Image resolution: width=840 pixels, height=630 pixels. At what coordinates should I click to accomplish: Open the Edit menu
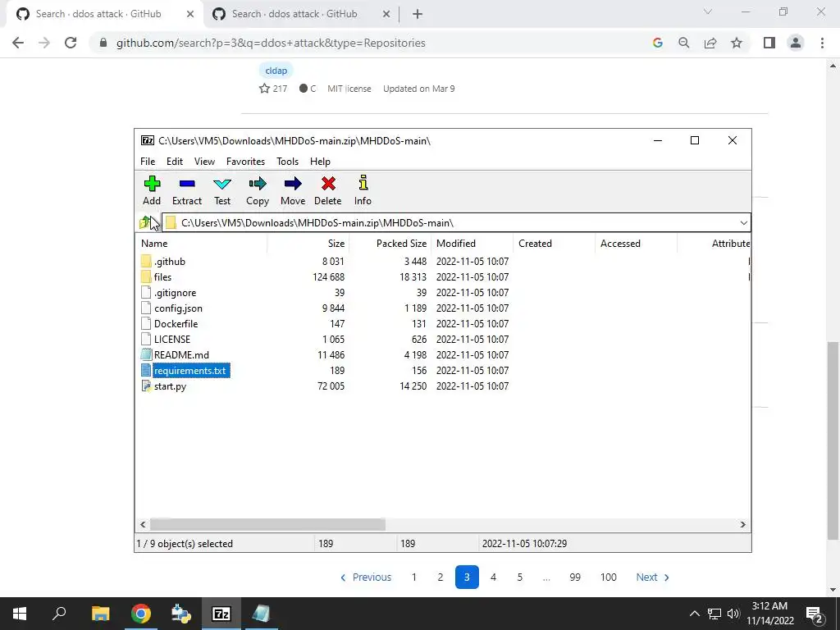click(x=175, y=162)
